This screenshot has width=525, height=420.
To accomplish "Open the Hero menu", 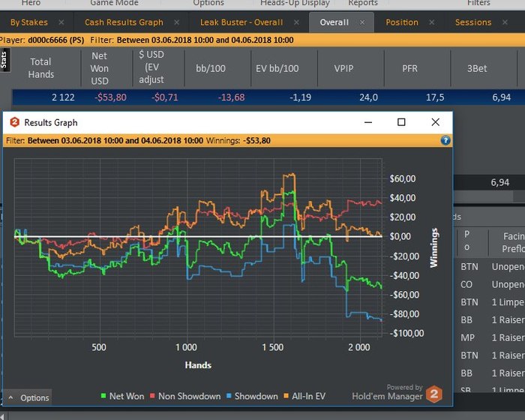I will click(x=31, y=3).
